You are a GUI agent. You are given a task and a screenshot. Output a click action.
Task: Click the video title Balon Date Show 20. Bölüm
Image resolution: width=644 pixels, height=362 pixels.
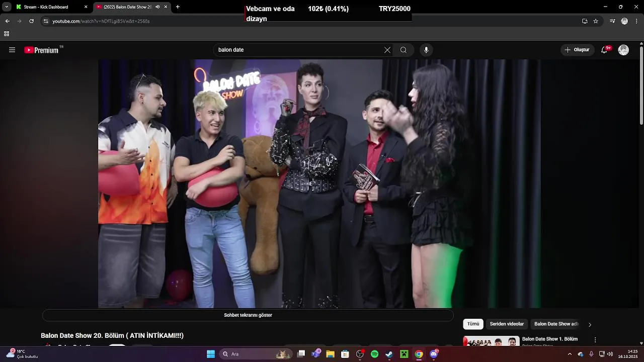pyautogui.click(x=112, y=335)
